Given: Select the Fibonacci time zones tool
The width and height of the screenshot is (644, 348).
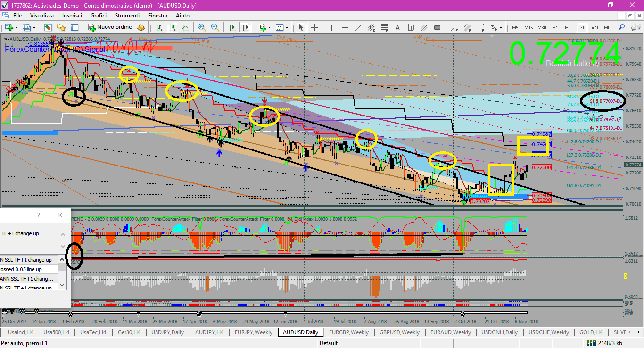Looking at the screenshot, I should (x=480, y=27).
